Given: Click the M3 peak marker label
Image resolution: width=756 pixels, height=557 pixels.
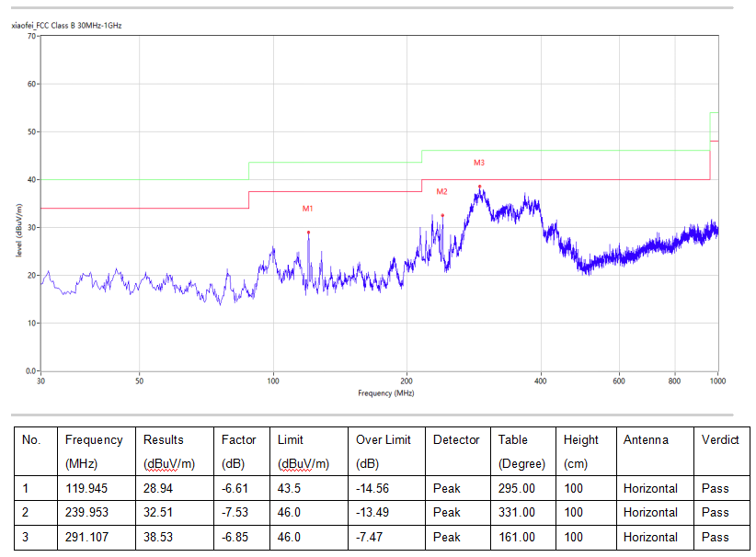Looking at the screenshot, I should [x=479, y=163].
